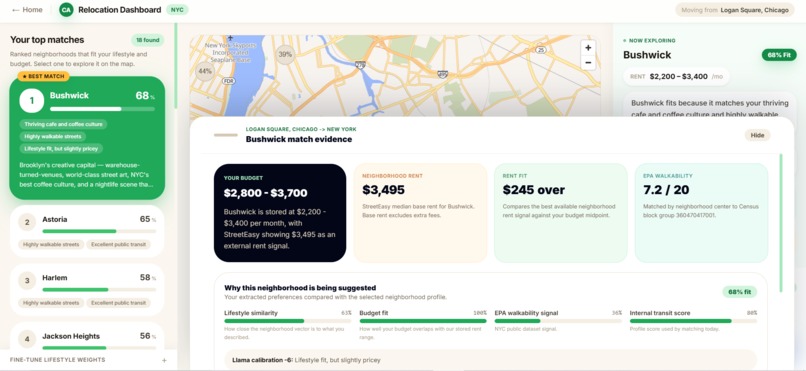Click the Lifestyle similarity progress bar
This screenshot has height=371, width=806.
pos(288,321)
